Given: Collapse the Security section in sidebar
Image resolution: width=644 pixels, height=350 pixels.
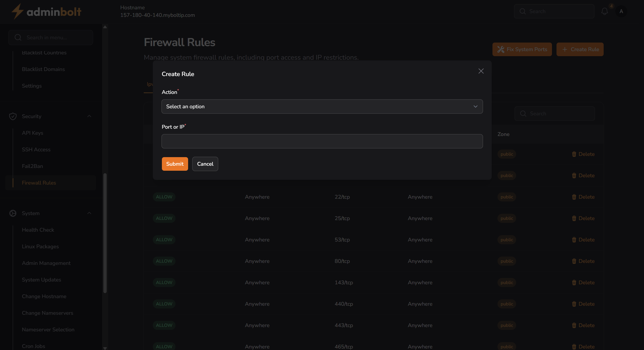Looking at the screenshot, I should pos(89,116).
